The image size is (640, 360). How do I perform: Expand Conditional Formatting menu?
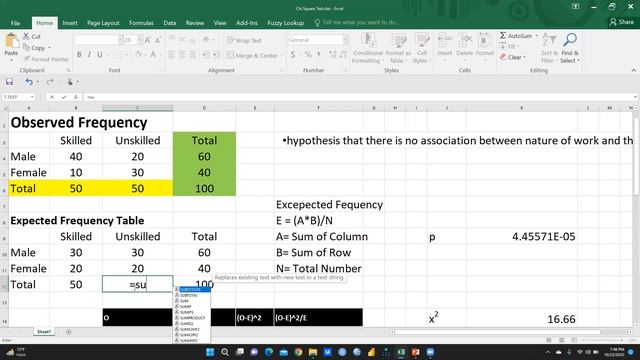(x=368, y=48)
